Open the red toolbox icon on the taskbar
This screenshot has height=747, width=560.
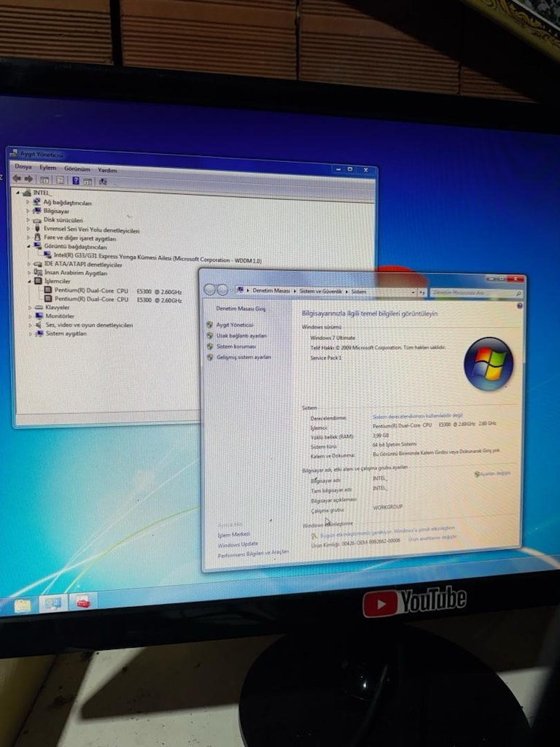[83, 602]
